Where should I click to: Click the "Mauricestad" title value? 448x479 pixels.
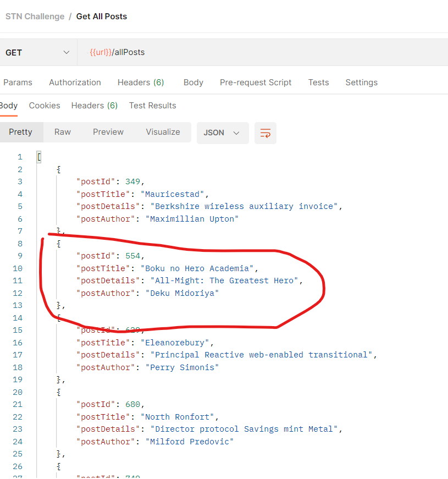pos(172,194)
